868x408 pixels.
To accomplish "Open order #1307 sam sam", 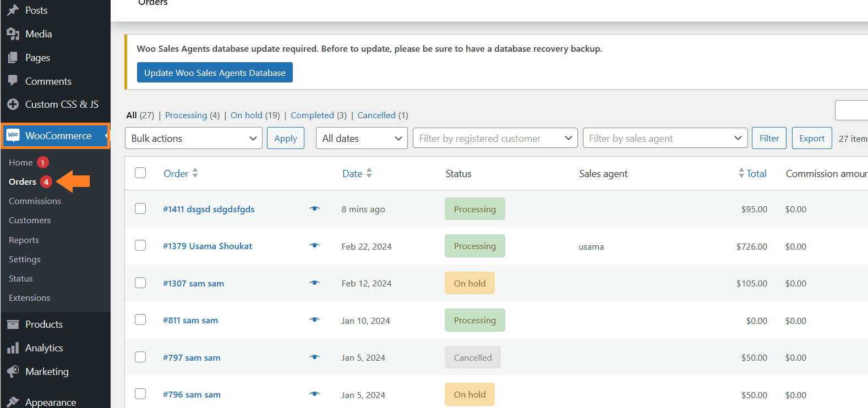I will (x=193, y=283).
